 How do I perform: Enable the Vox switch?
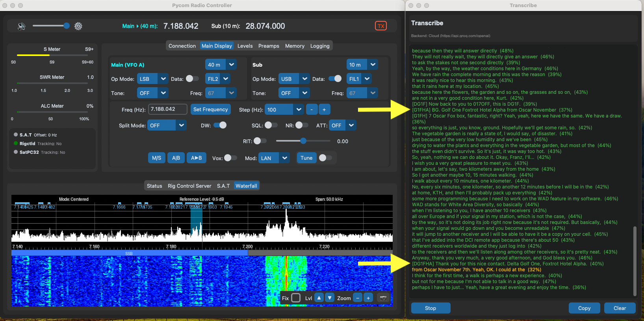(x=230, y=158)
